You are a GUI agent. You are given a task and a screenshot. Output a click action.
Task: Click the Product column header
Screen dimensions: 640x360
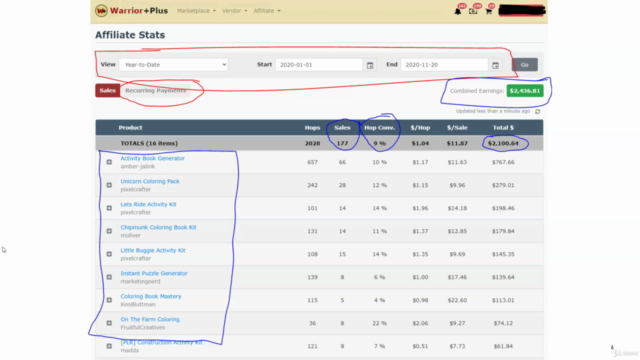click(x=130, y=127)
